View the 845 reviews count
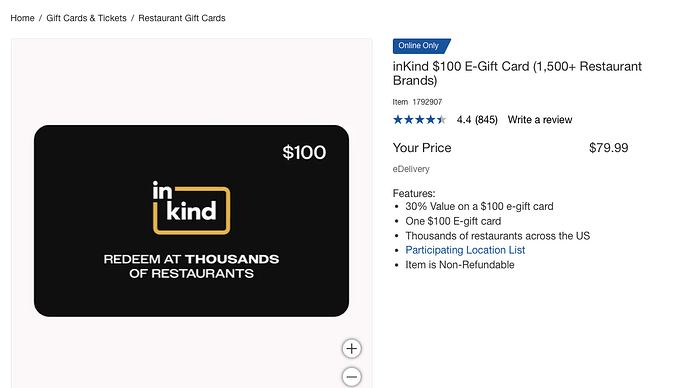 click(x=486, y=120)
